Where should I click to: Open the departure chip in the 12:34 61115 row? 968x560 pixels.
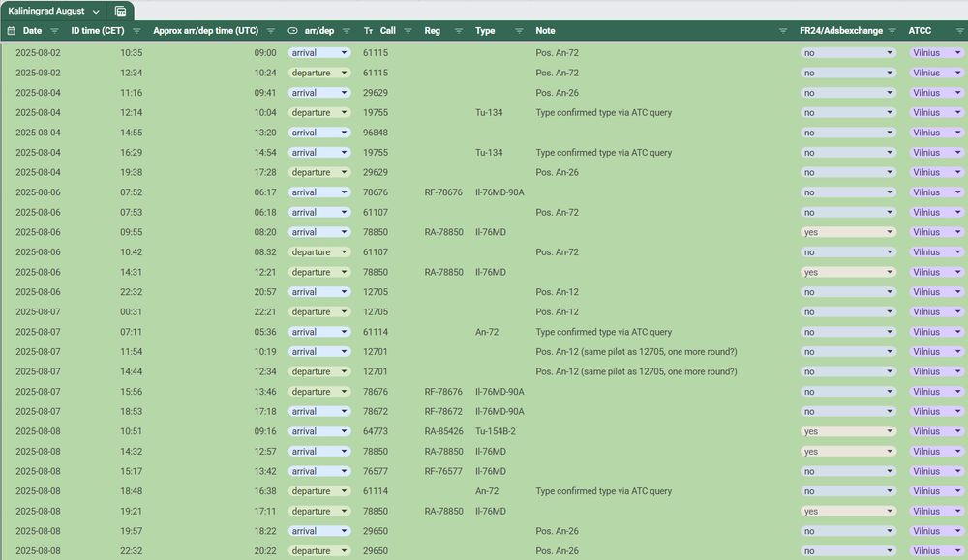click(319, 73)
